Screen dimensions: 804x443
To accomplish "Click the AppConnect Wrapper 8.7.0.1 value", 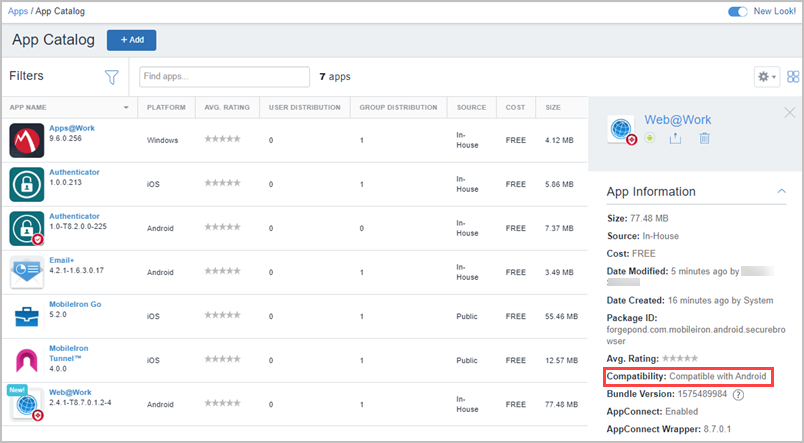I will [717, 429].
